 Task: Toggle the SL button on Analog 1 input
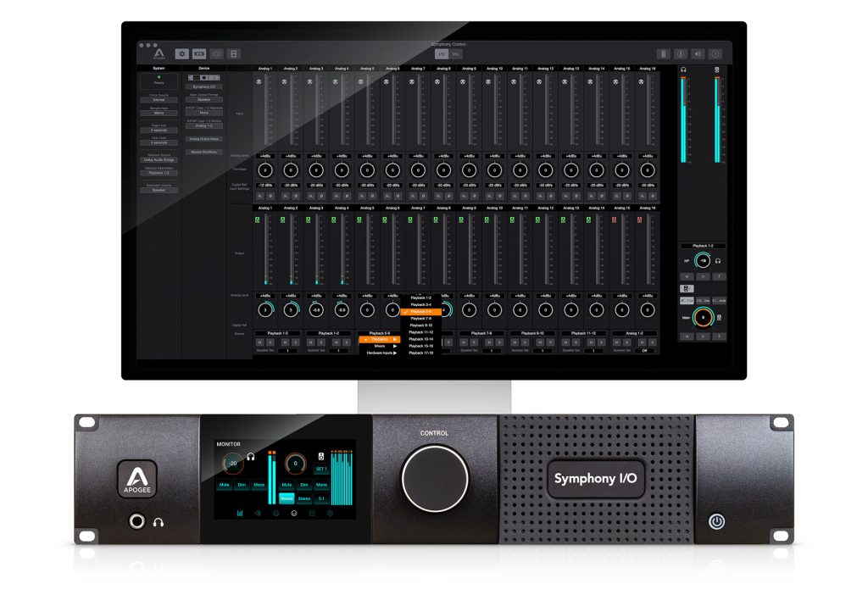(260, 194)
